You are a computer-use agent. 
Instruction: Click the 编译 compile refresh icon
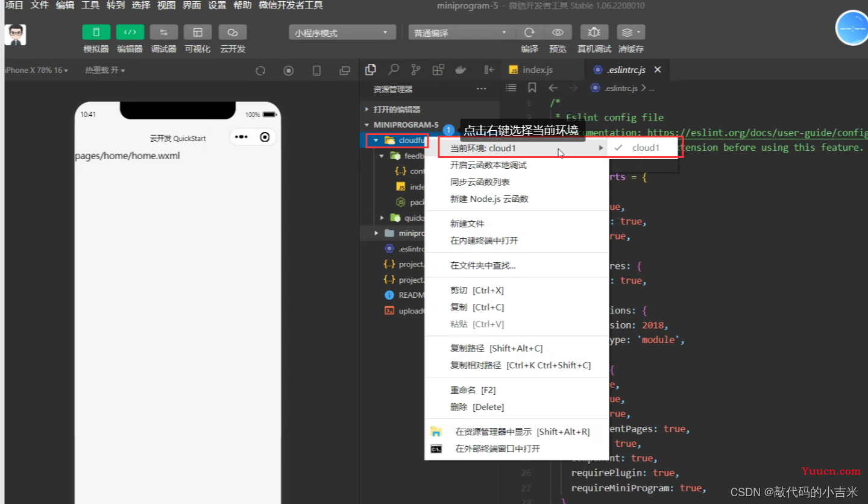(x=529, y=32)
